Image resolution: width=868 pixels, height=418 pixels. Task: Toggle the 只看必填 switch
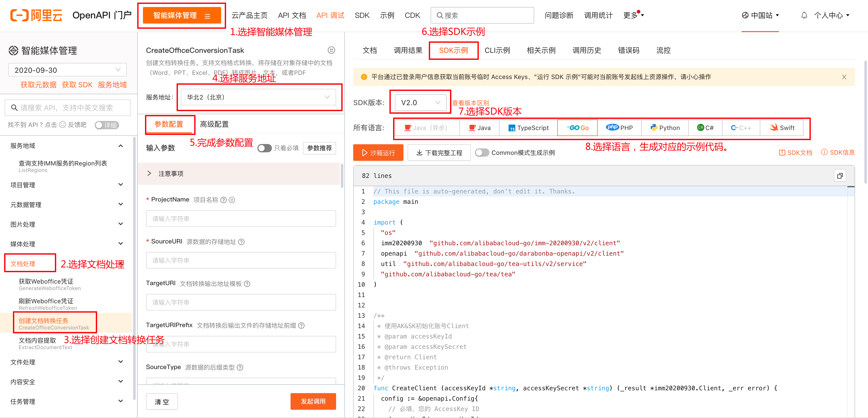coord(264,148)
